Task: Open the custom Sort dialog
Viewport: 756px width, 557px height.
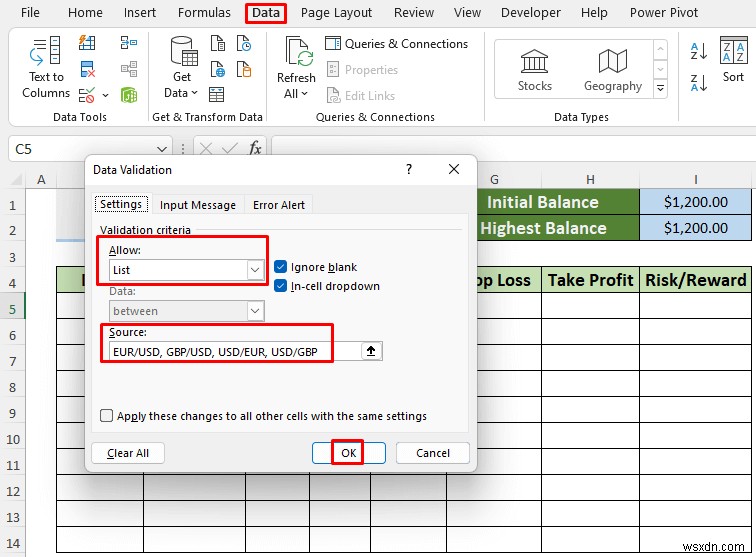Action: (x=733, y=59)
